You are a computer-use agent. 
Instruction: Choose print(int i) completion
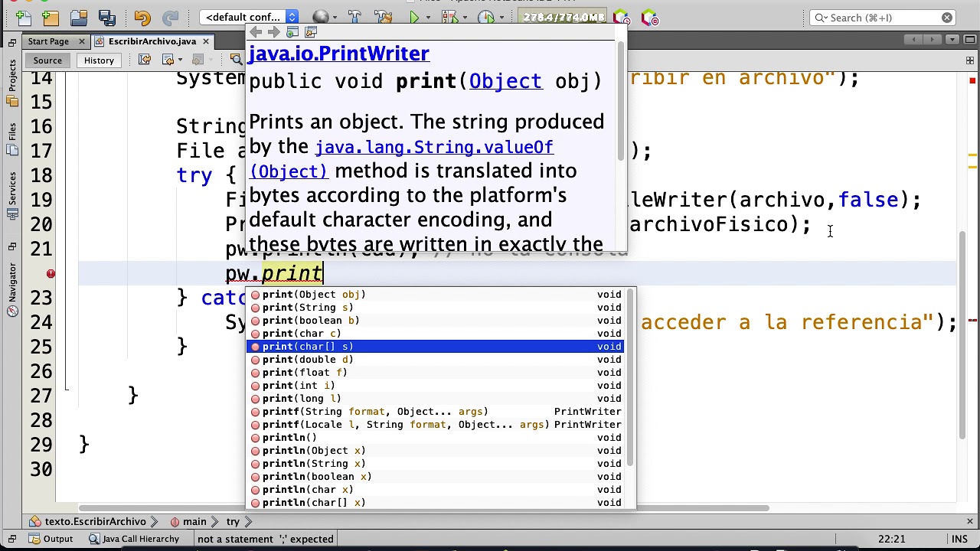435,386
